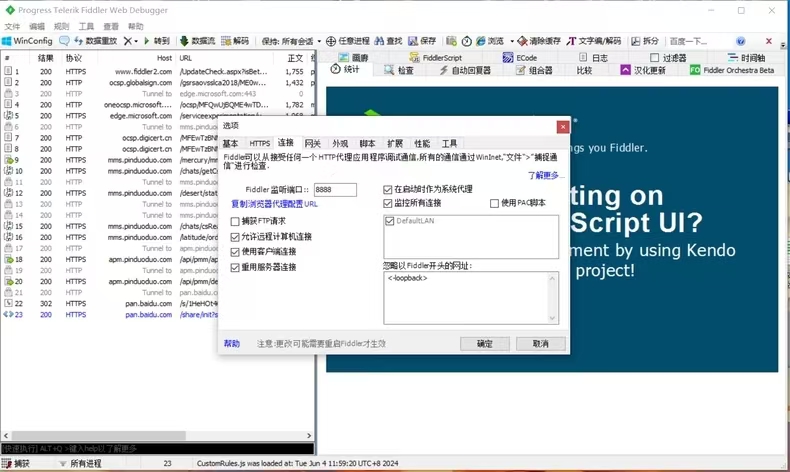This screenshot has height=472, width=790.
Task: Click the red X at toolbar's right end
Action: point(768,41)
